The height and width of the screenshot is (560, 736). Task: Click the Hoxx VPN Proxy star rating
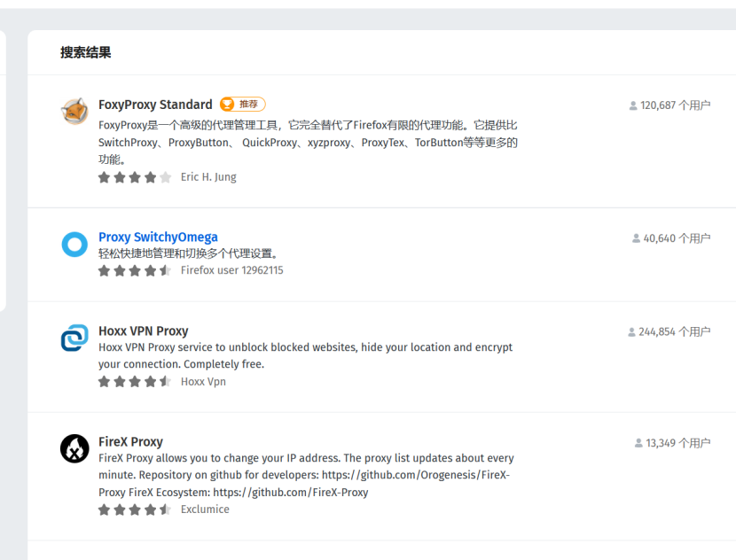pyautogui.click(x=135, y=382)
